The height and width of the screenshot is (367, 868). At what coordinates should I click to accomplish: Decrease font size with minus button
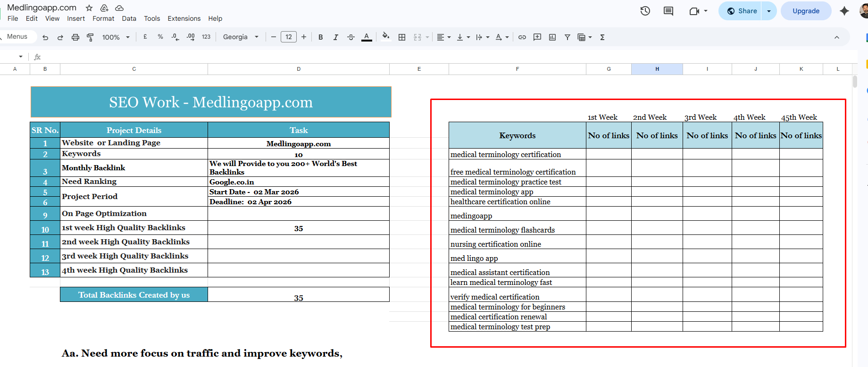click(274, 37)
